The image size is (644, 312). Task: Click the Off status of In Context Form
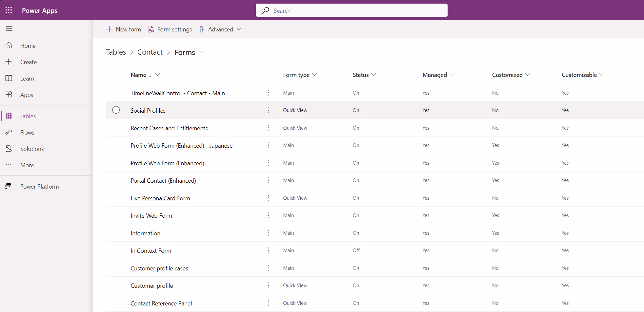[x=356, y=250]
